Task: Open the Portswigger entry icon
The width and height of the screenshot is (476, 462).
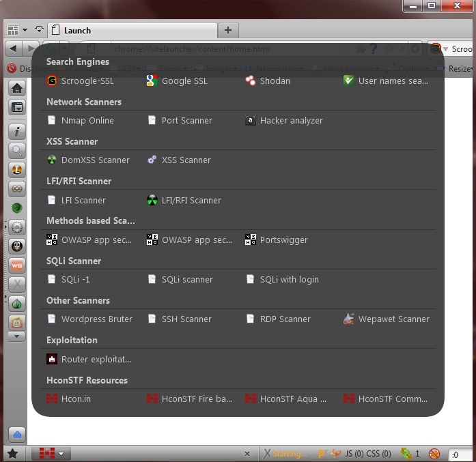Action: click(x=251, y=240)
